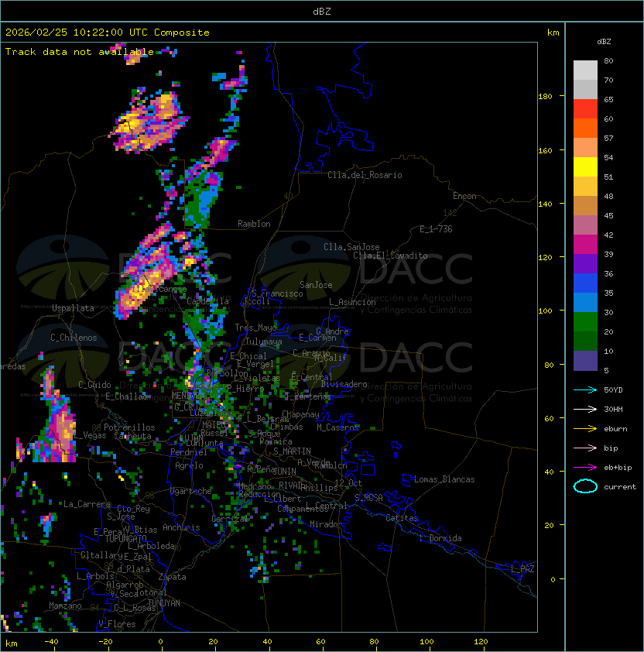
Task: Click the Anchoris place label
Action: (181, 527)
